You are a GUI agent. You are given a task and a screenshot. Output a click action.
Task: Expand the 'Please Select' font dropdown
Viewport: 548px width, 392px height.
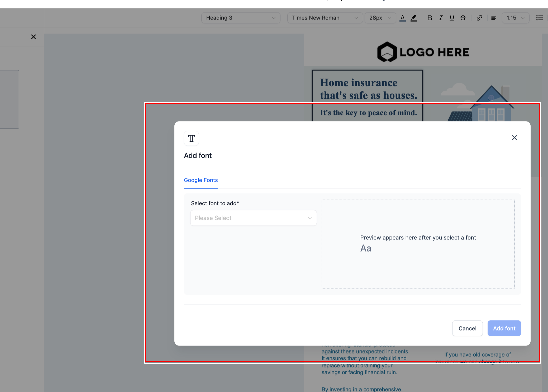click(x=253, y=218)
